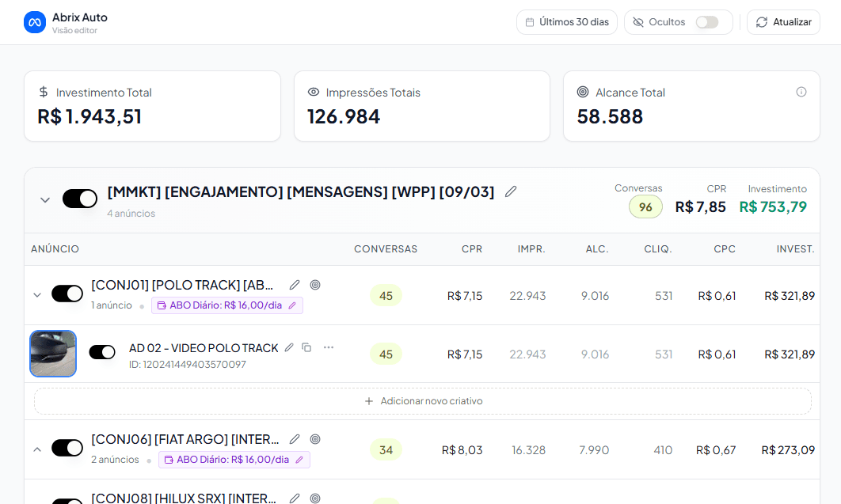Click the target icon next to CONJ06 FIAT ARGO
The height and width of the screenshot is (504, 841).
[x=315, y=439]
